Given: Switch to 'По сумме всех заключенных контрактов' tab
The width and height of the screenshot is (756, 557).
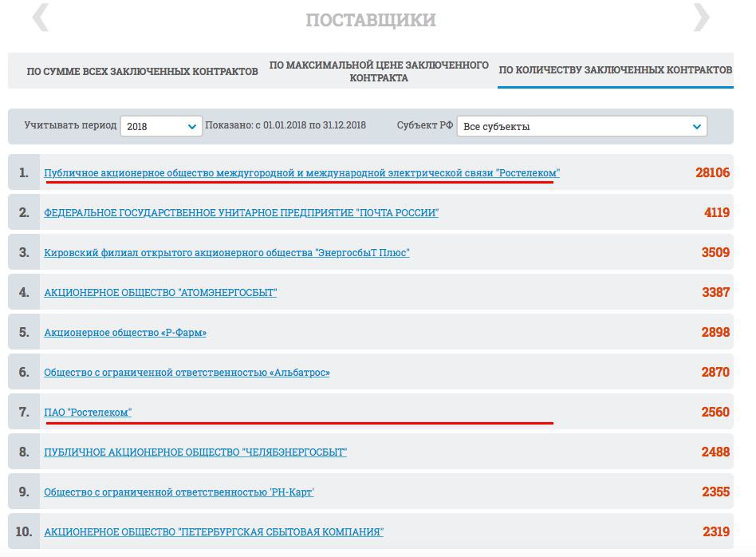Looking at the screenshot, I should (142, 72).
